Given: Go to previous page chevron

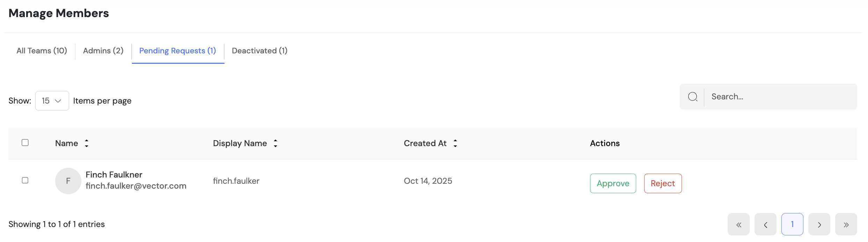Looking at the screenshot, I should coord(765,224).
